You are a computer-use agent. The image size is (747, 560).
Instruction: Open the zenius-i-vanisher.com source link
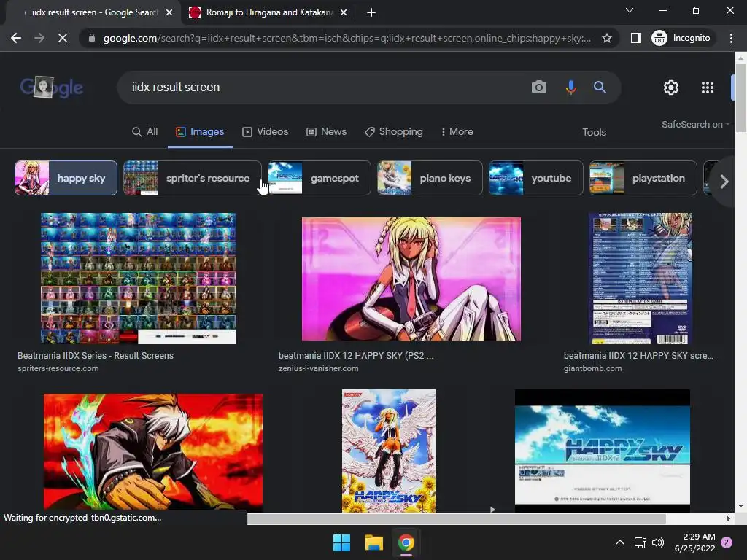tap(318, 368)
